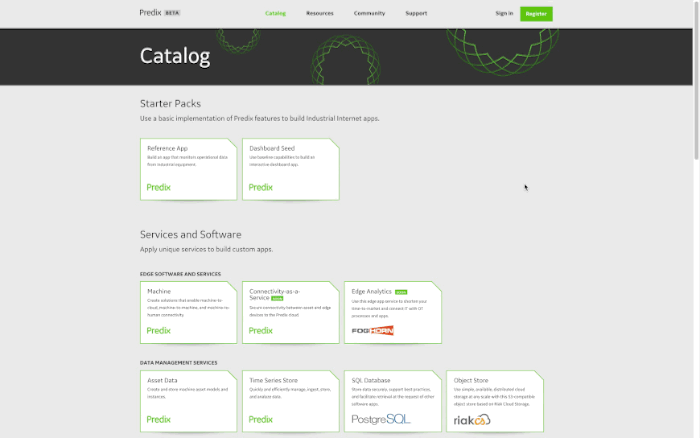Open the Edge Analytics card
The height and width of the screenshot is (438, 700).
tap(393, 313)
